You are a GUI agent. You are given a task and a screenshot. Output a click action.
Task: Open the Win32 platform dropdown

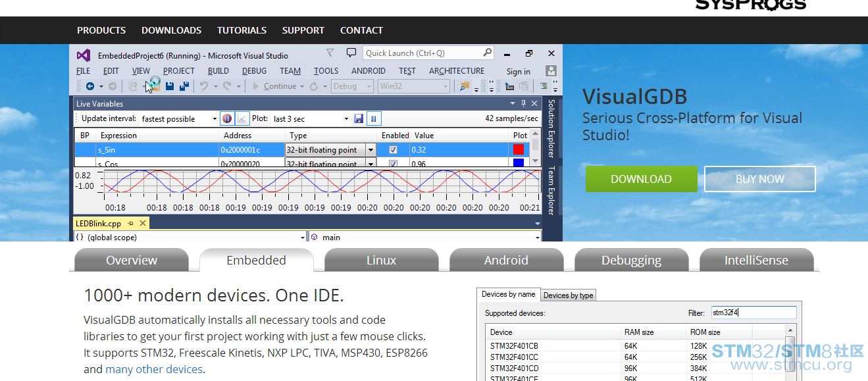coord(414,86)
